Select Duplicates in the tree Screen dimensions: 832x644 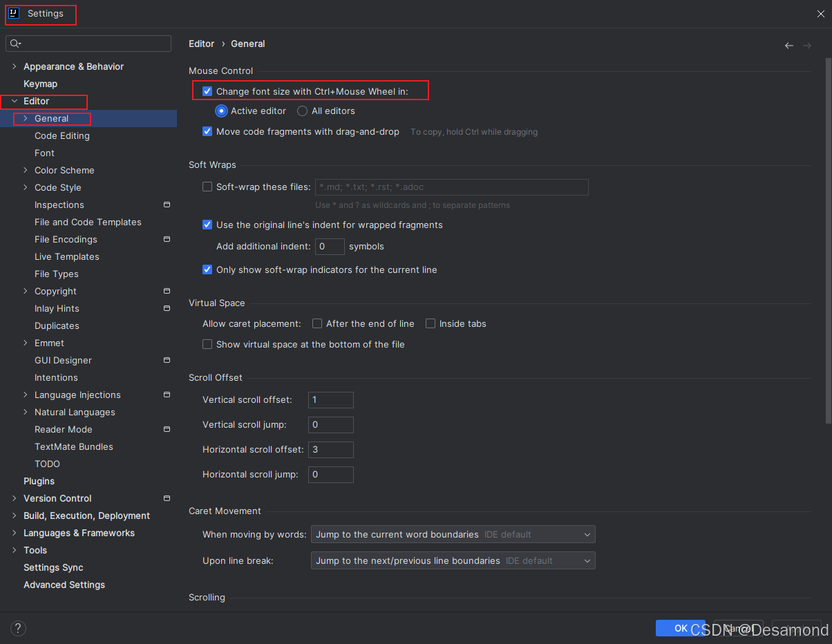57,325
